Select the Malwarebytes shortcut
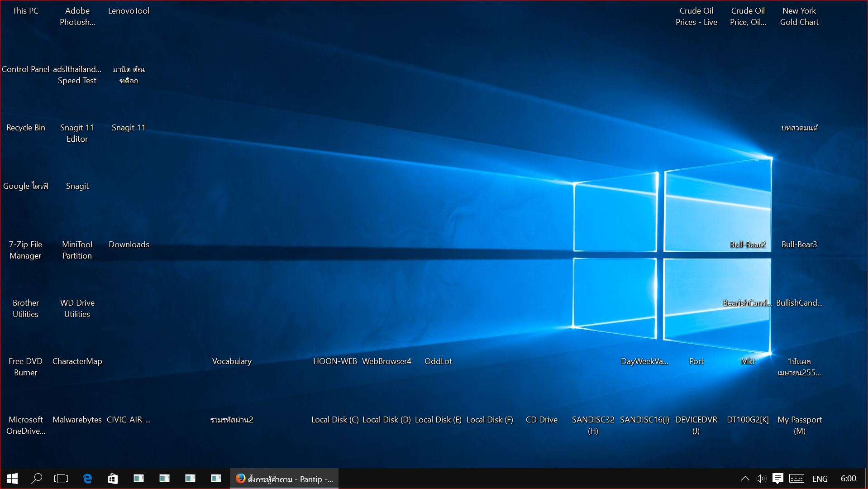 point(77,420)
